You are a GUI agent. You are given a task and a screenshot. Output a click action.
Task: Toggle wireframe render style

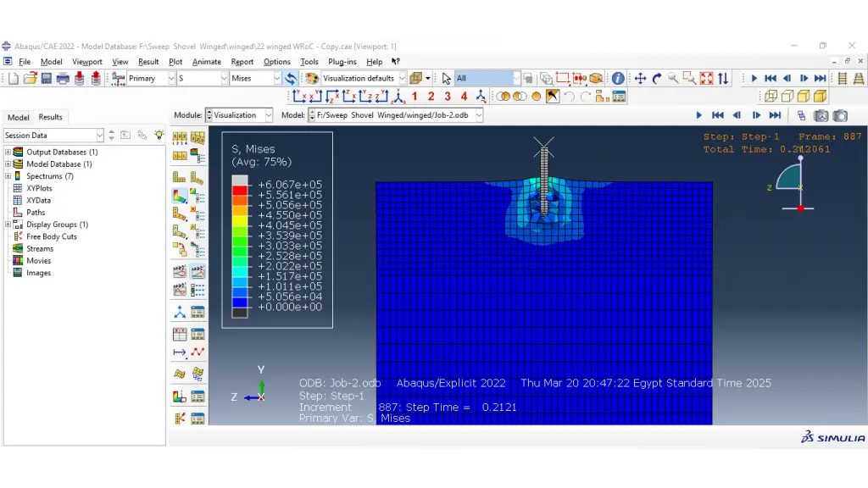[x=771, y=97]
